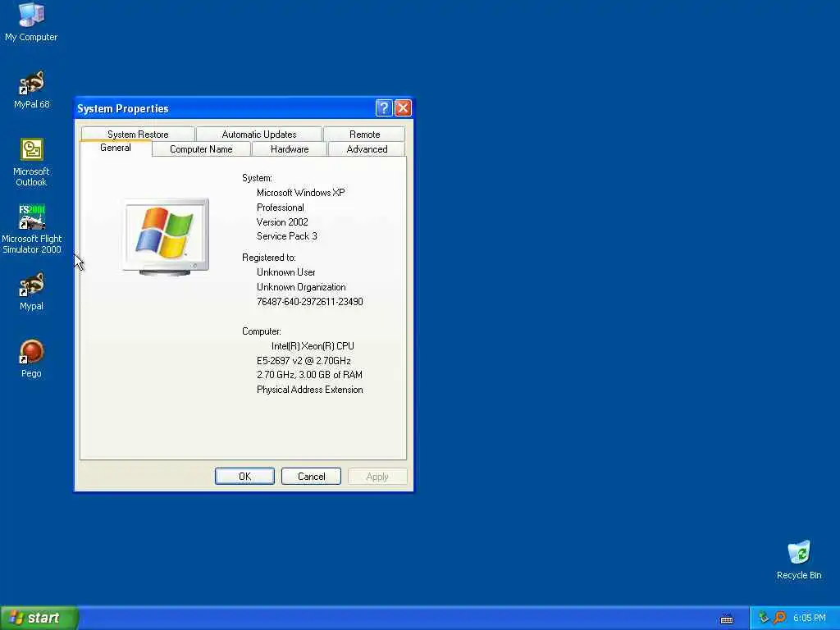Select the Microsoft Flight Simulator 2000 shortcut
The image size is (840, 630).
(x=32, y=230)
